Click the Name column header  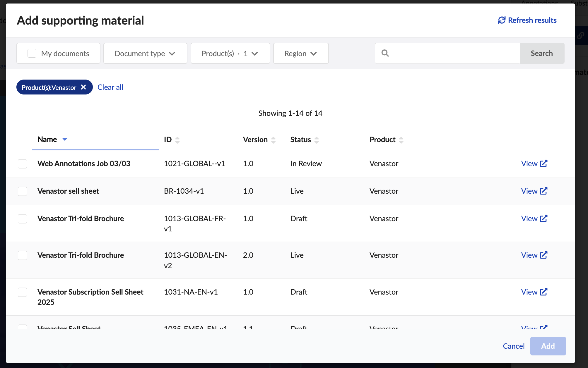pos(47,139)
